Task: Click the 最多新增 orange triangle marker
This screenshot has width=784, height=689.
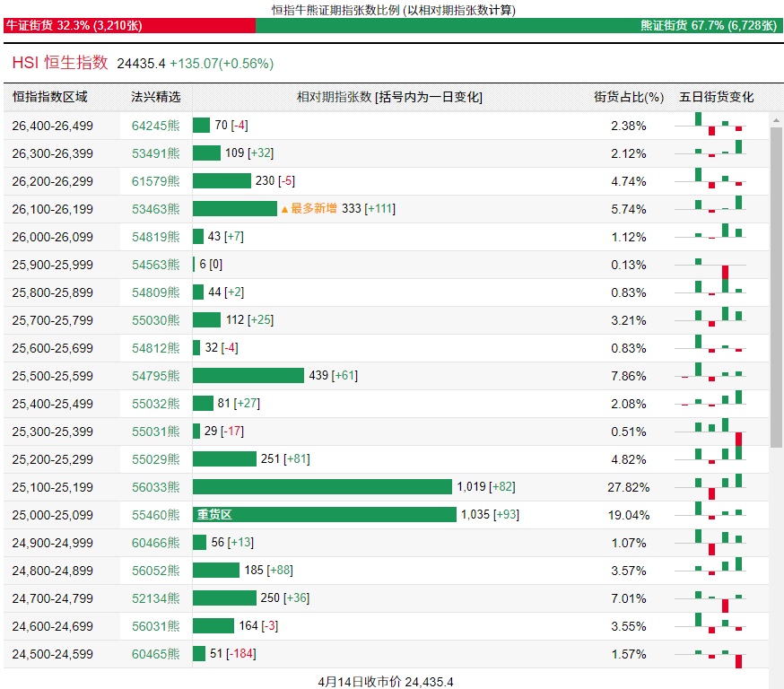Action: pyautogui.click(x=285, y=209)
